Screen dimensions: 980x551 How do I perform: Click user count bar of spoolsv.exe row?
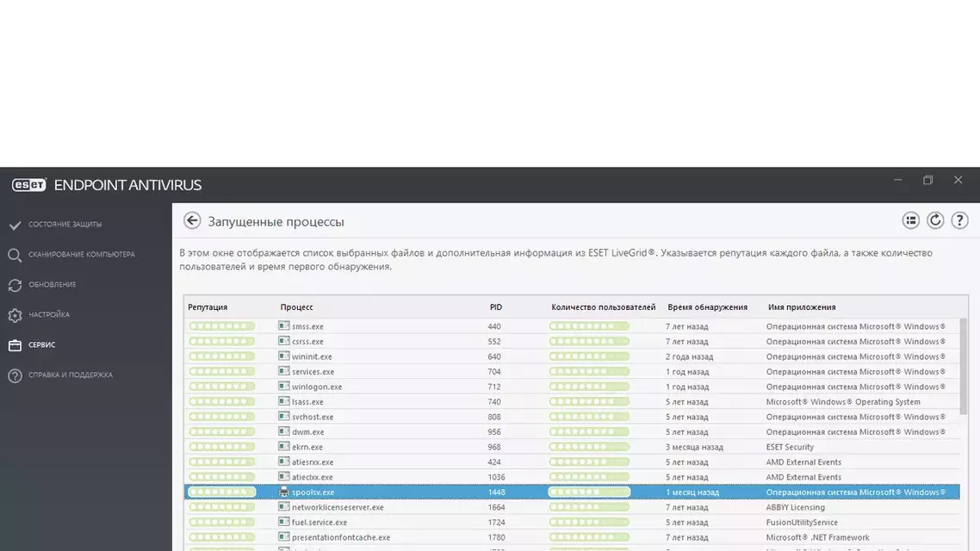click(589, 492)
